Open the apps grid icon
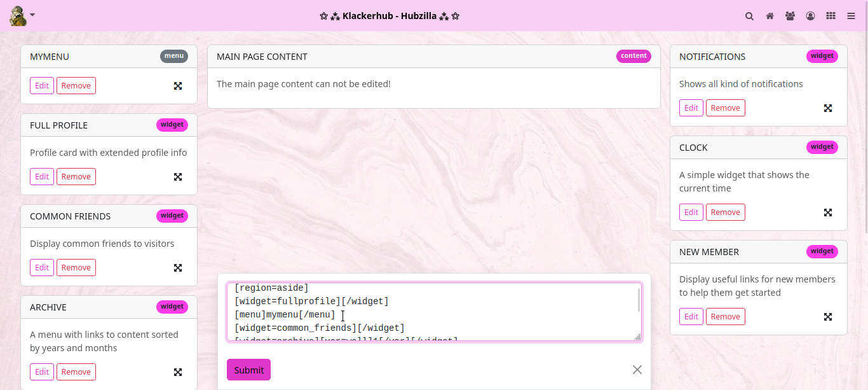868x390 pixels. coord(831,16)
